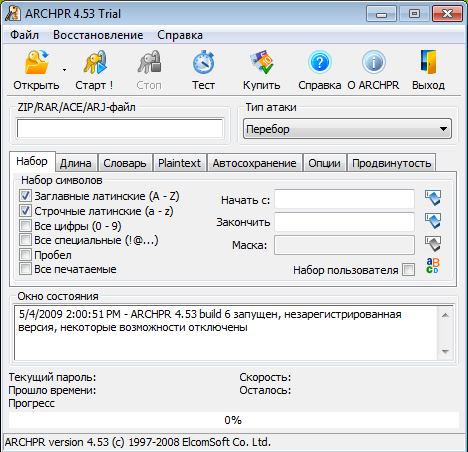The height and width of the screenshot is (452, 468).
Task: Enable Все специальные (!@...)
Action: pos(25,240)
